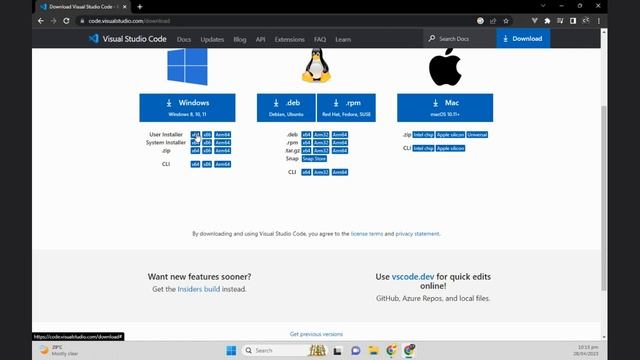Open the privacy statement link
The height and width of the screenshot is (360, 640).
(x=418, y=234)
